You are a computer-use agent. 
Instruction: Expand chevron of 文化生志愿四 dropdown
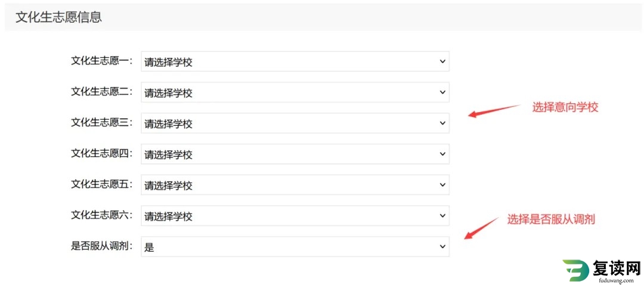442,154
